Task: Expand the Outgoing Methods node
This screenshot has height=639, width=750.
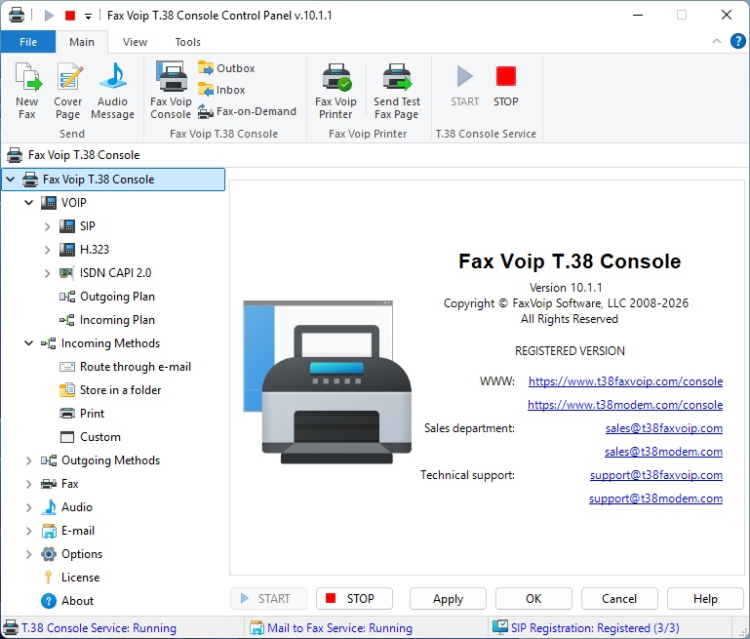Action: point(29,461)
